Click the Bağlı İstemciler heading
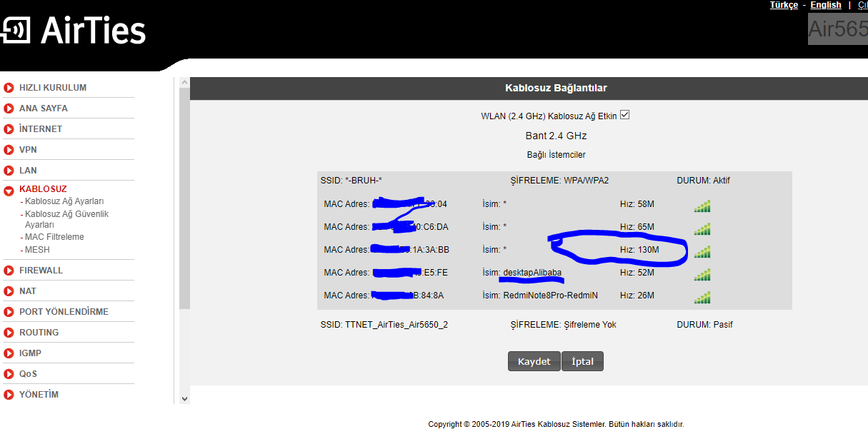 pyautogui.click(x=556, y=155)
